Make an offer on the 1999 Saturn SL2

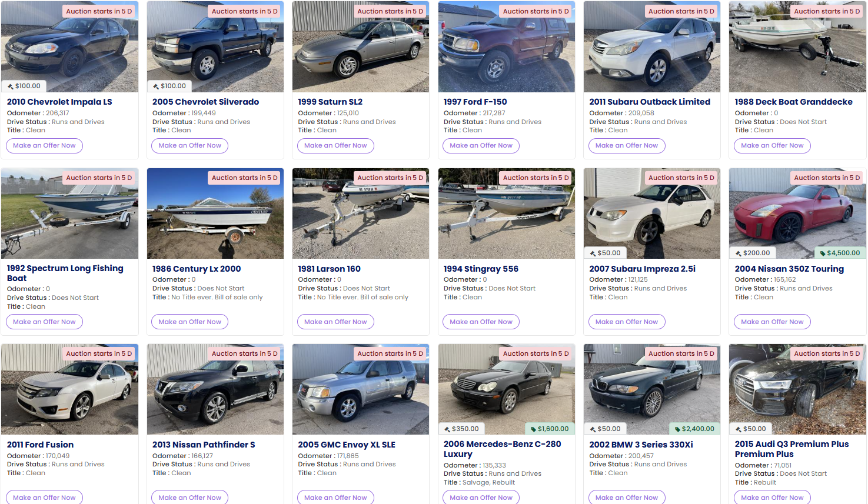click(x=335, y=145)
